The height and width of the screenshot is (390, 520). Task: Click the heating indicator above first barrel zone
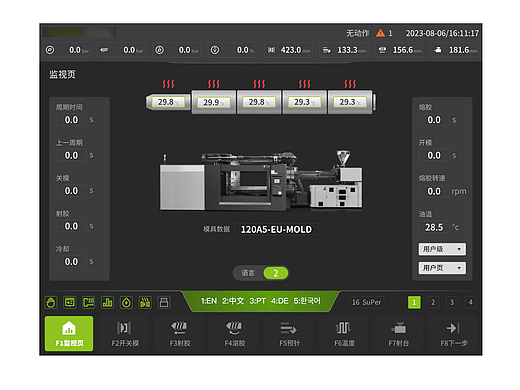[168, 84]
